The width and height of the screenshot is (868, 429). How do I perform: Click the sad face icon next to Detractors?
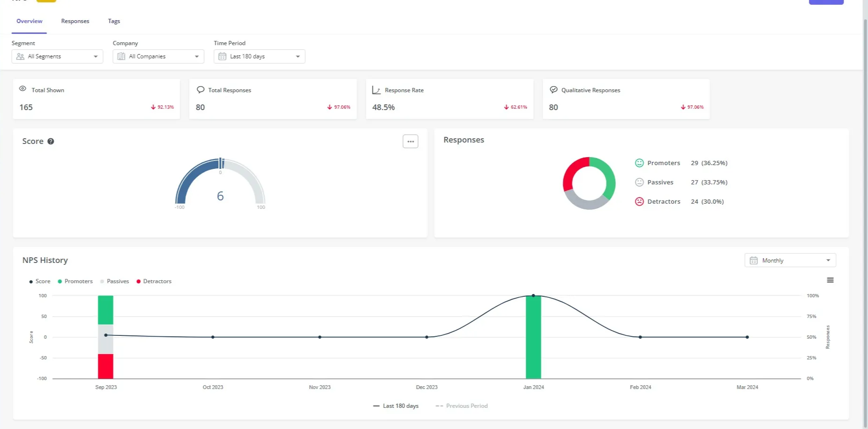click(x=639, y=201)
